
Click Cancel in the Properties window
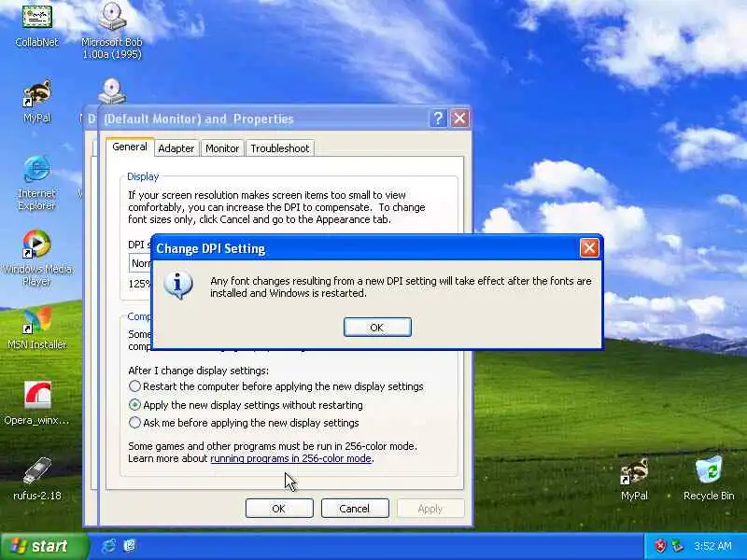355,508
